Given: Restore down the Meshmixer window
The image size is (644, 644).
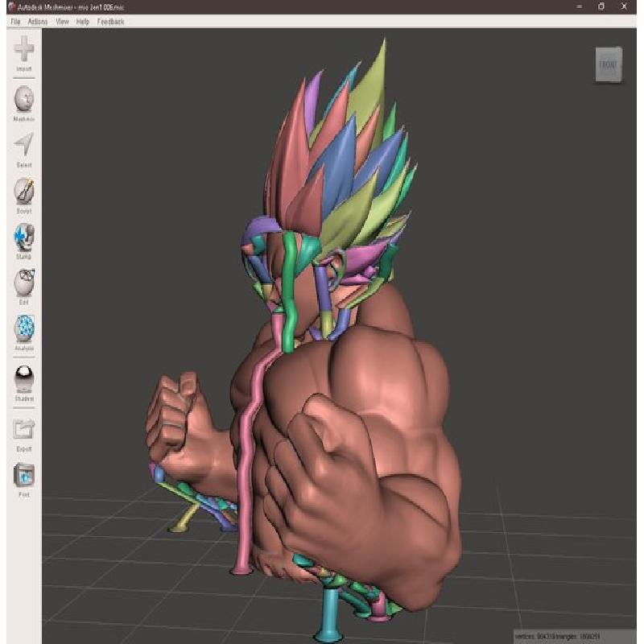Looking at the screenshot, I should pyautogui.click(x=601, y=6).
